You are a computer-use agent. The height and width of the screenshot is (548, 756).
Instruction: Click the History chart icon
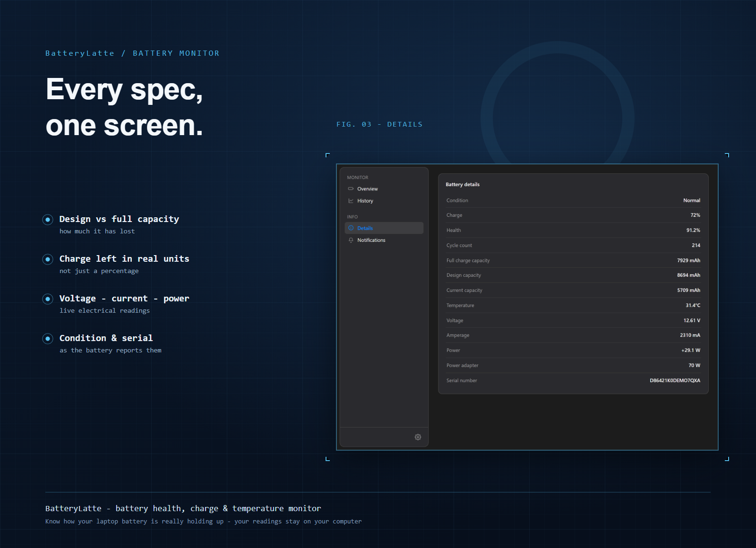[x=351, y=201]
